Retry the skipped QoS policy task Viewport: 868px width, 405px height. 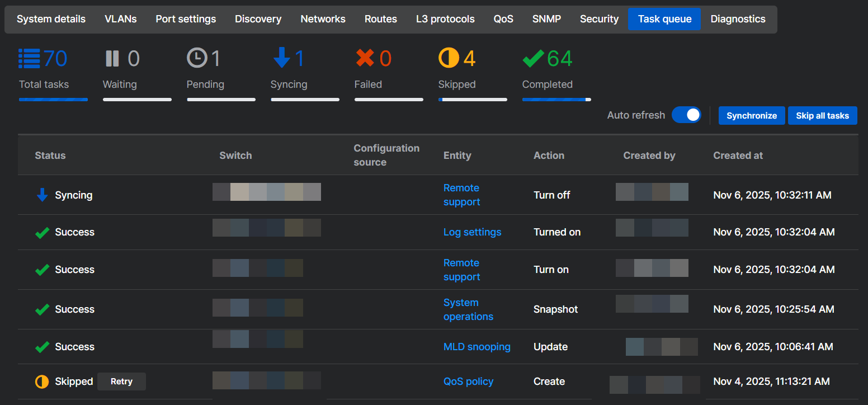[x=121, y=382]
